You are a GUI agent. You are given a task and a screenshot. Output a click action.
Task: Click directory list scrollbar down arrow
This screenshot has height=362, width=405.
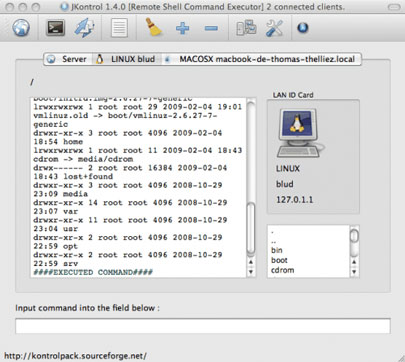coord(354,272)
